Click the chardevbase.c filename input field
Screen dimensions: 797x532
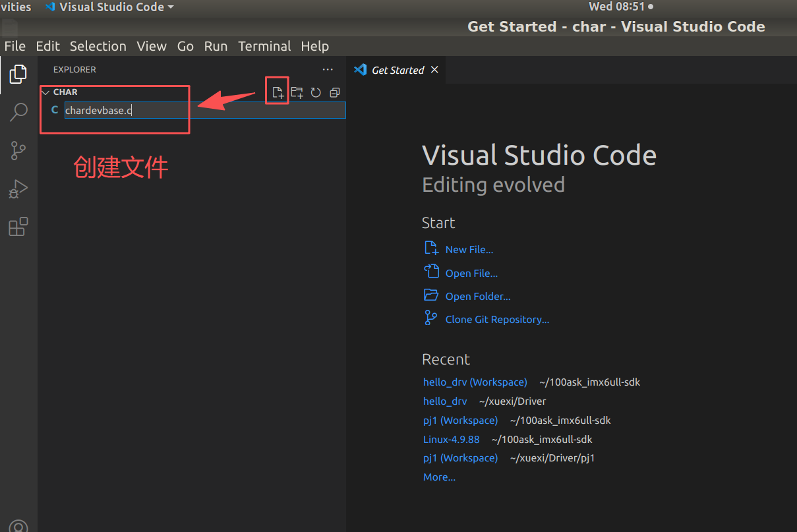[204, 110]
